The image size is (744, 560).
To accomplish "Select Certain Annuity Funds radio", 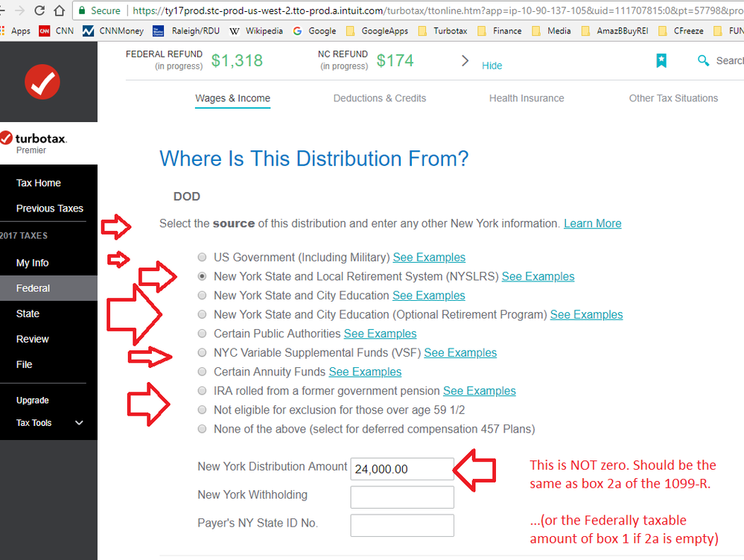I will (x=202, y=372).
